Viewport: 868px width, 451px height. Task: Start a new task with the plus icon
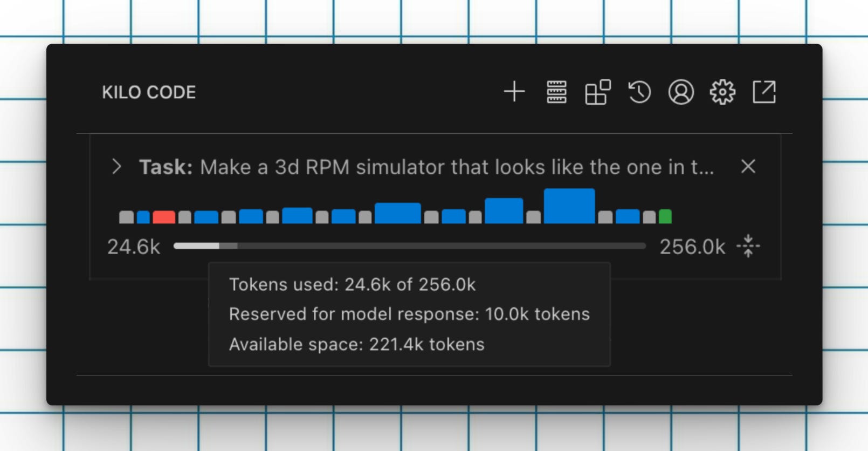(514, 92)
